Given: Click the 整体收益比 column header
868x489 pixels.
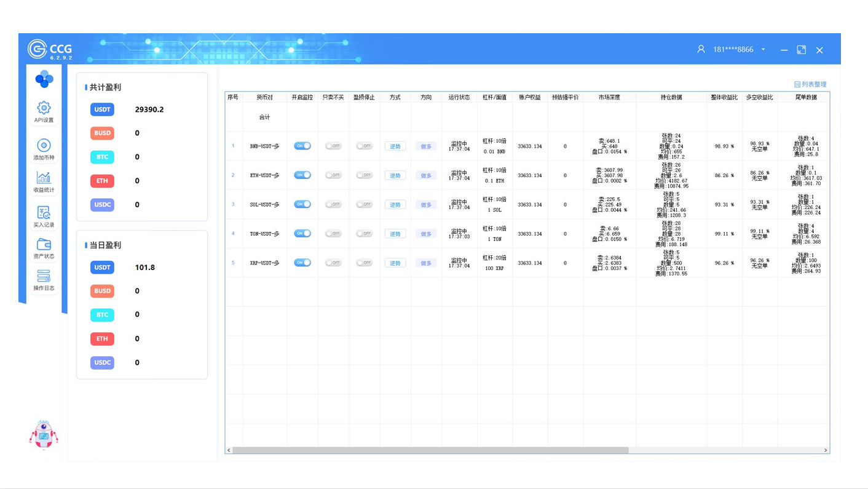Looking at the screenshot, I should coord(724,97).
